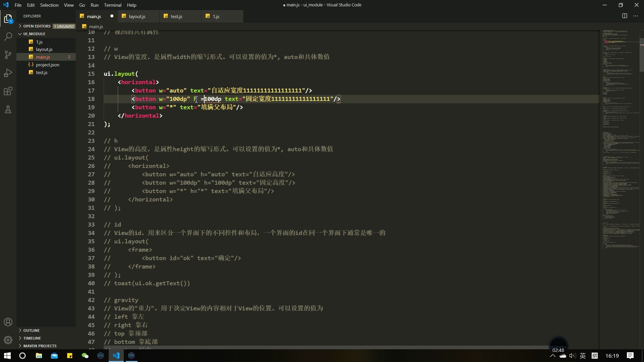Toggle the IME language indicator 英
This screenshot has height=362, width=644.
pyautogui.click(x=583, y=356)
